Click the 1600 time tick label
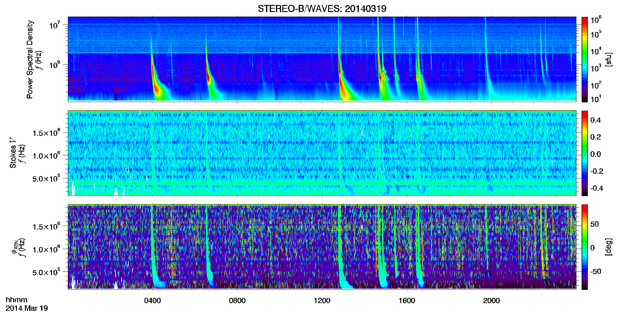644x332 pixels. [407, 301]
